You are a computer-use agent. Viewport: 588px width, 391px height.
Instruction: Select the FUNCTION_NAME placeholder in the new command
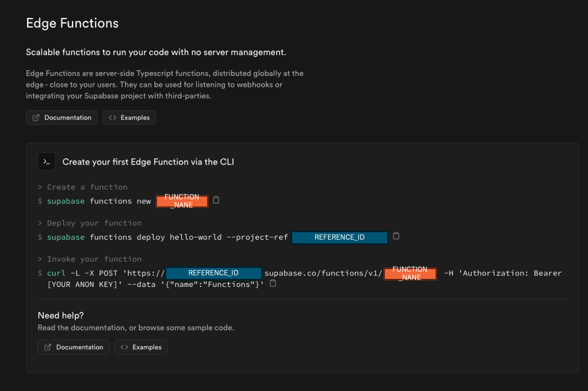point(182,201)
